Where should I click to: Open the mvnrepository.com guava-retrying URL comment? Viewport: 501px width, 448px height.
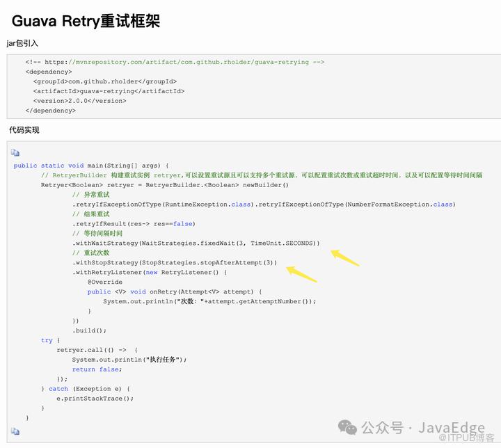tap(175, 62)
